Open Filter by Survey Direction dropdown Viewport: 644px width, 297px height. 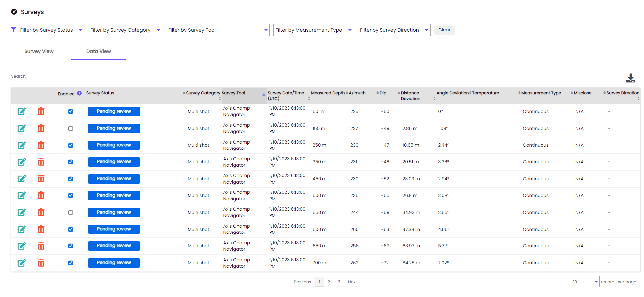point(394,30)
